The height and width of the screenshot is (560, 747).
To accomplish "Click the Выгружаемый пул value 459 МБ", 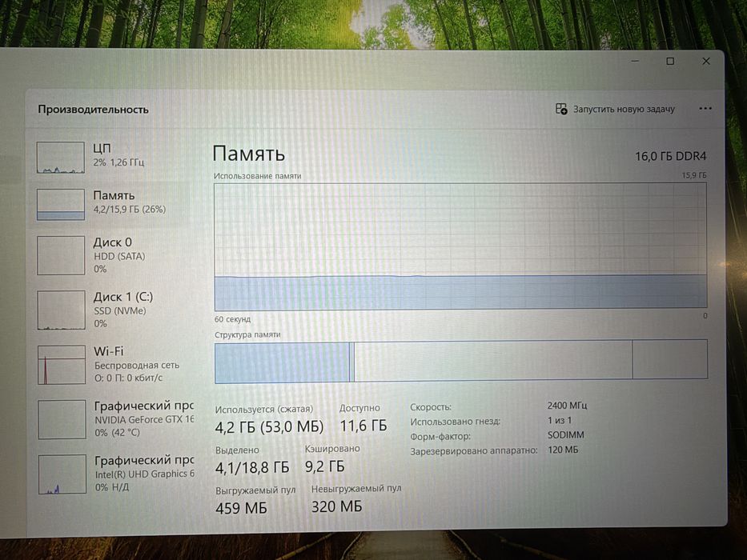I will [x=241, y=508].
